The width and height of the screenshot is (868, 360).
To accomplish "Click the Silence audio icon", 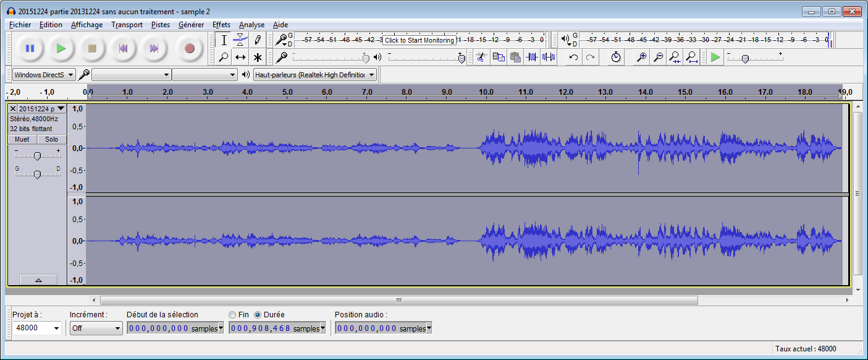I will point(549,57).
